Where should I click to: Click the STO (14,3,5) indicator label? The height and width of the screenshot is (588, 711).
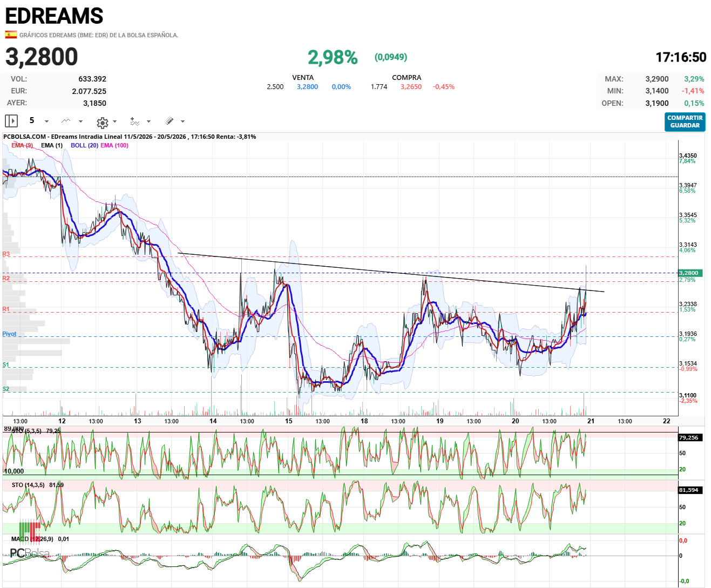(28, 485)
